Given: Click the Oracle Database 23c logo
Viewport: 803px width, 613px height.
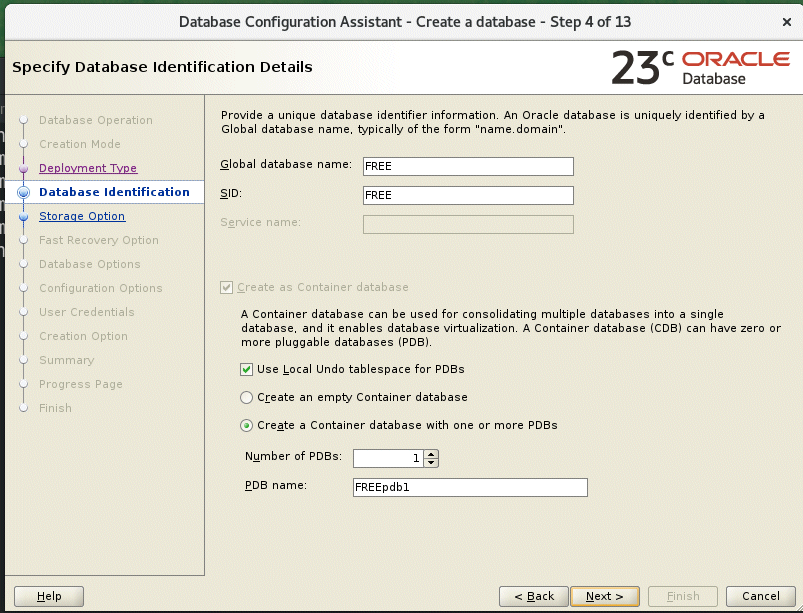Looking at the screenshot, I should (x=699, y=67).
